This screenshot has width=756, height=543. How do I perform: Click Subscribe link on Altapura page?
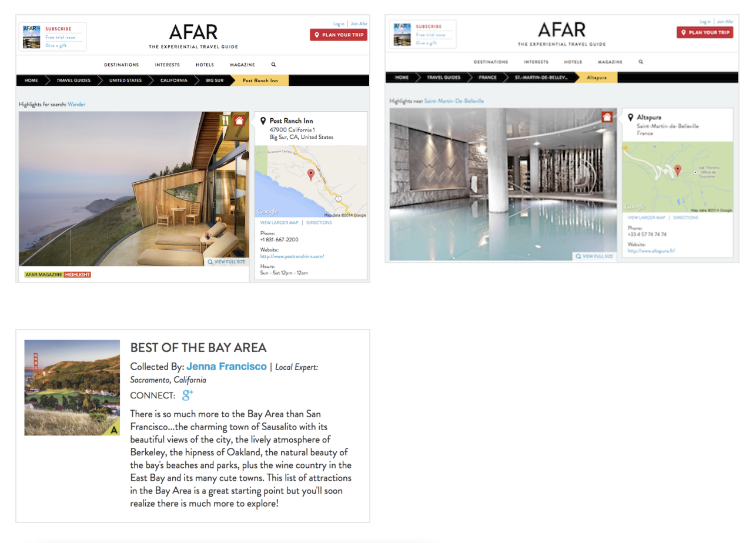429,26
